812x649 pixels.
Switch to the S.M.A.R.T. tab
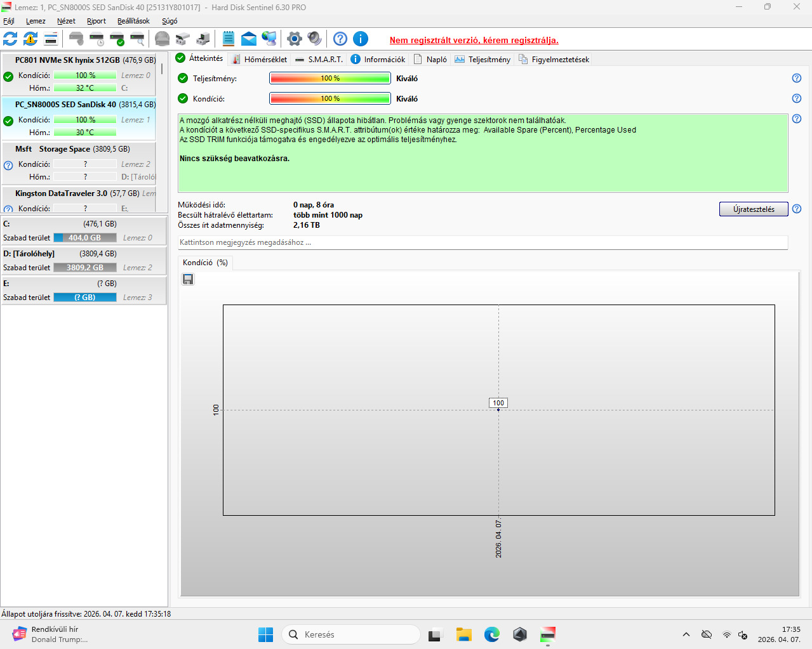coord(319,59)
